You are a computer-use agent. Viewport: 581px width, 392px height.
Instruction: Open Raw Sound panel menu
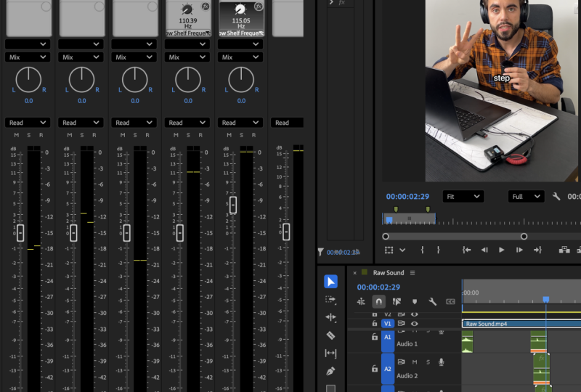pyautogui.click(x=413, y=273)
